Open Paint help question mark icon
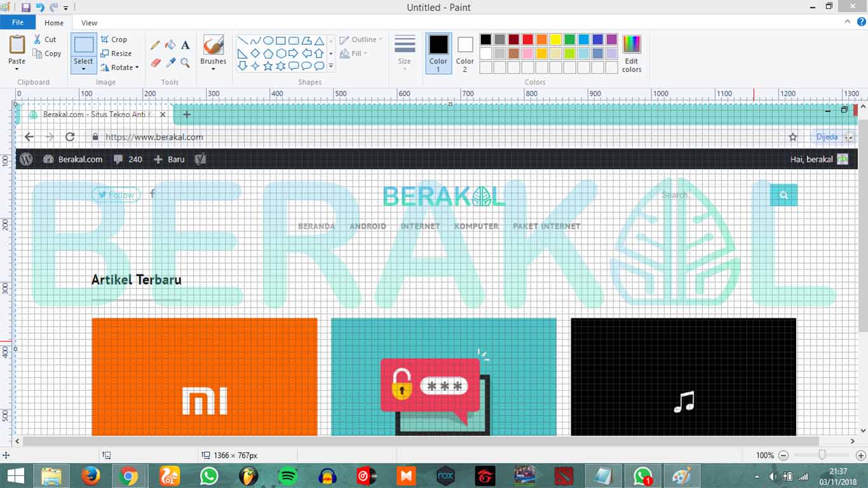Image resolution: width=868 pixels, height=488 pixels. (860, 22)
